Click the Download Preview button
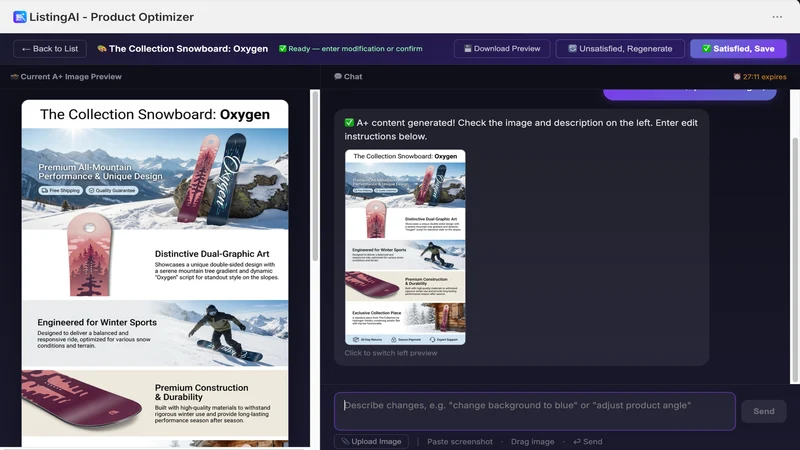Image resolution: width=800 pixels, height=450 pixels. tap(502, 49)
